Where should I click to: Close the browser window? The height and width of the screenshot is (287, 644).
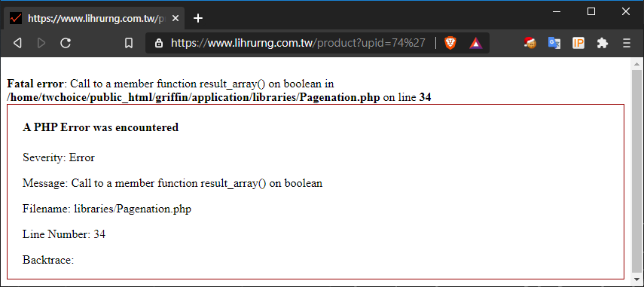click(x=625, y=11)
